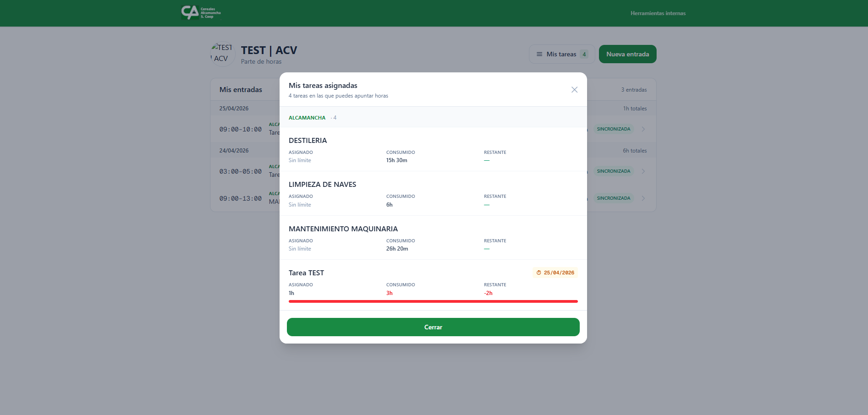Click the Cereales Alcamancha logo

201,12
